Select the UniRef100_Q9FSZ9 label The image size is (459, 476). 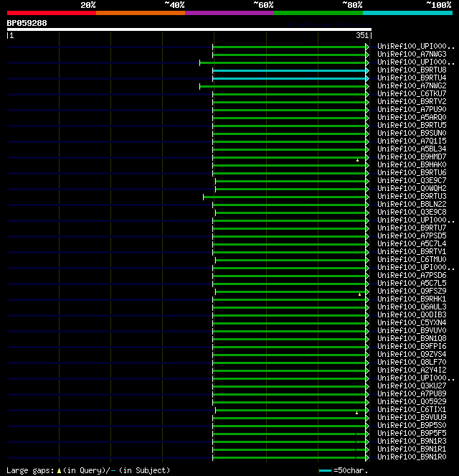point(412,291)
